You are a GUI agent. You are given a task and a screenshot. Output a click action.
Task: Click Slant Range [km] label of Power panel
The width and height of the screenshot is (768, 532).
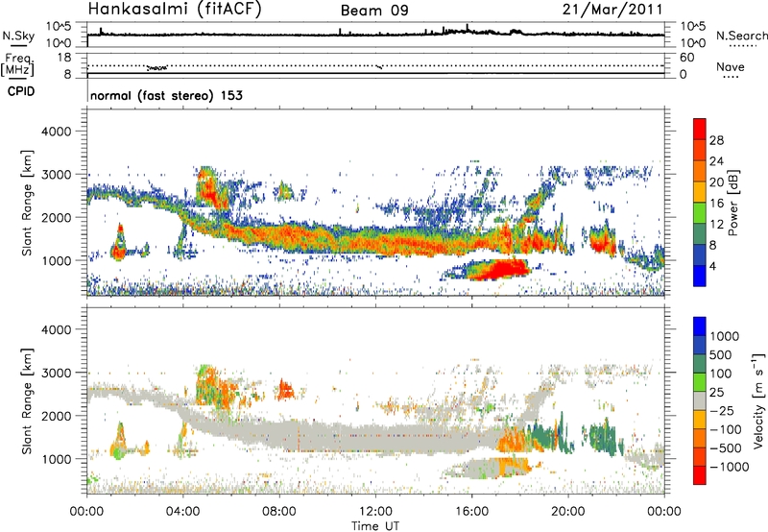(27, 203)
